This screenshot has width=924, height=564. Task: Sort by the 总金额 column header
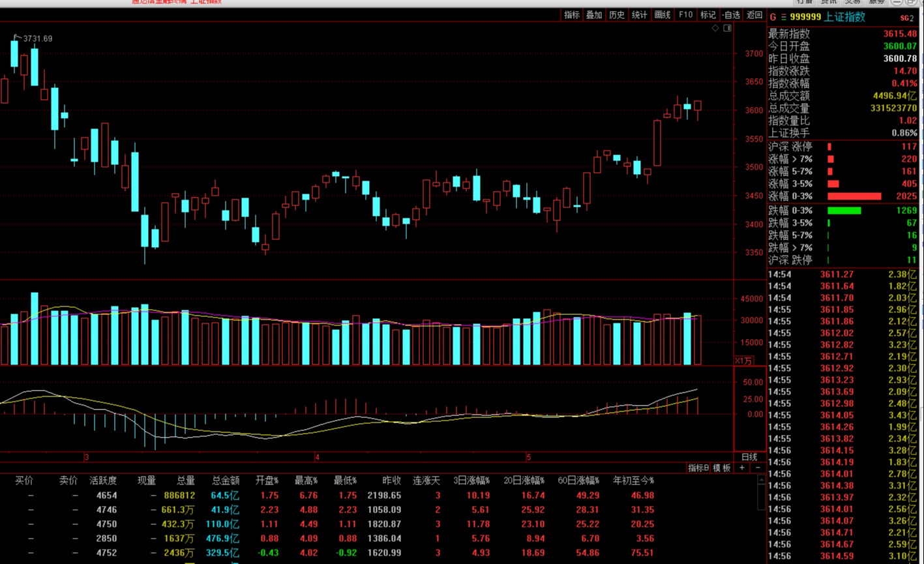click(226, 481)
